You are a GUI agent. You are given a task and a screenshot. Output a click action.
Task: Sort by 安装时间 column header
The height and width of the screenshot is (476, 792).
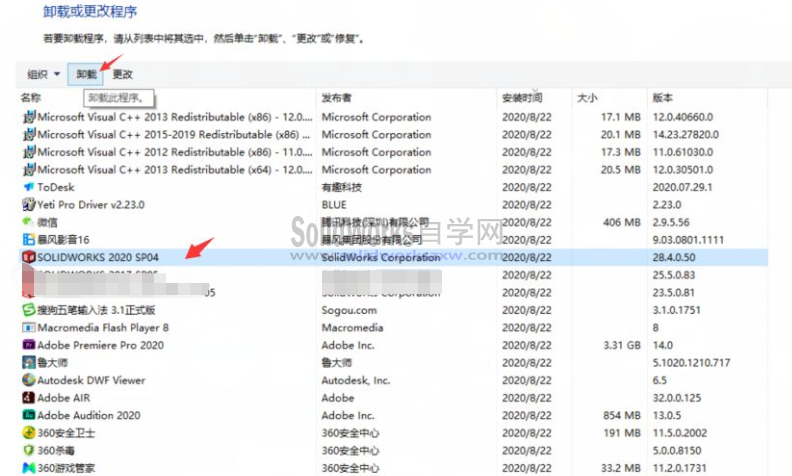point(522,98)
